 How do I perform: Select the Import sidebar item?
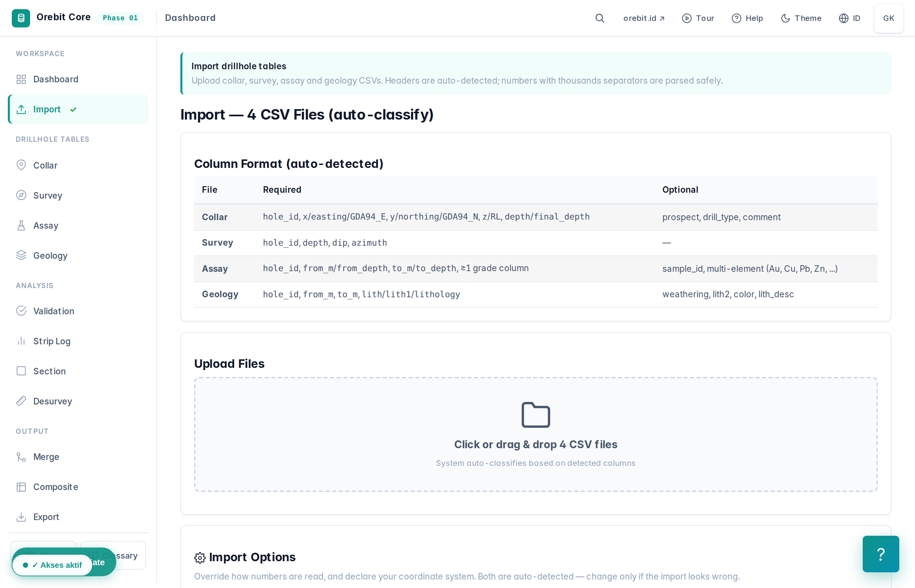pos(78,109)
